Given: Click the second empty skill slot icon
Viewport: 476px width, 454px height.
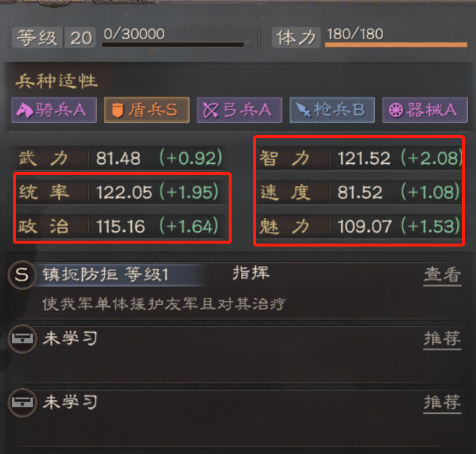Looking at the screenshot, I should tap(22, 403).
